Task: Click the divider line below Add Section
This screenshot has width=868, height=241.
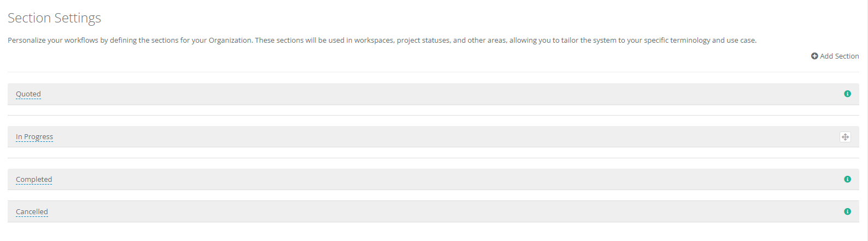Action: tap(433, 72)
